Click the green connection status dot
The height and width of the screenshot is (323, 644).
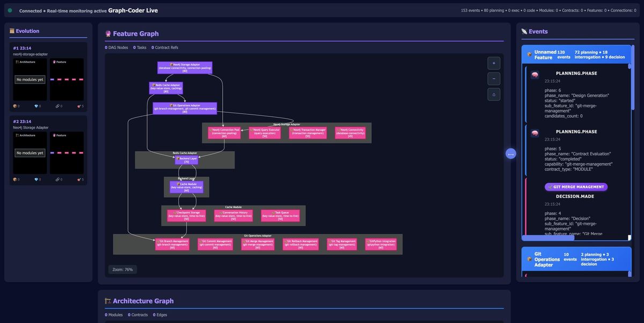point(10,10)
